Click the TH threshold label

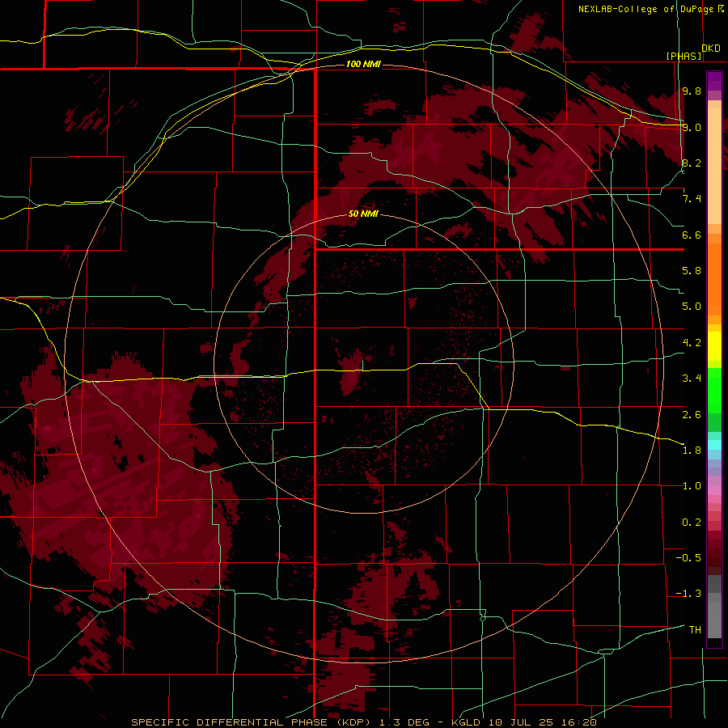coord(695,630)
